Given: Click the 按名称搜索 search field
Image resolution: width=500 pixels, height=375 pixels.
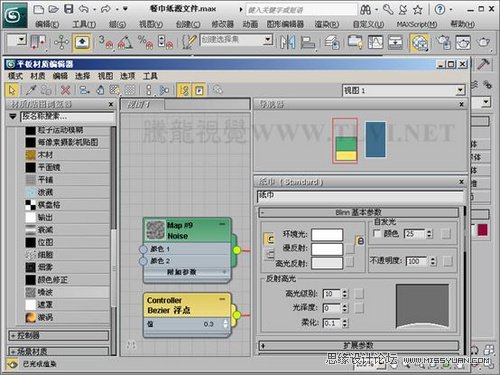Looking at the screenshot, I should click(67, 116).
